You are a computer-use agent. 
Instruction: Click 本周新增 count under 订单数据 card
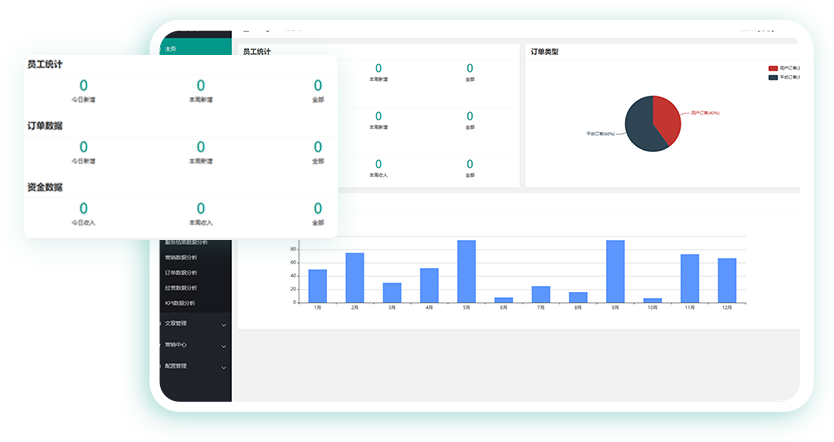201,147
